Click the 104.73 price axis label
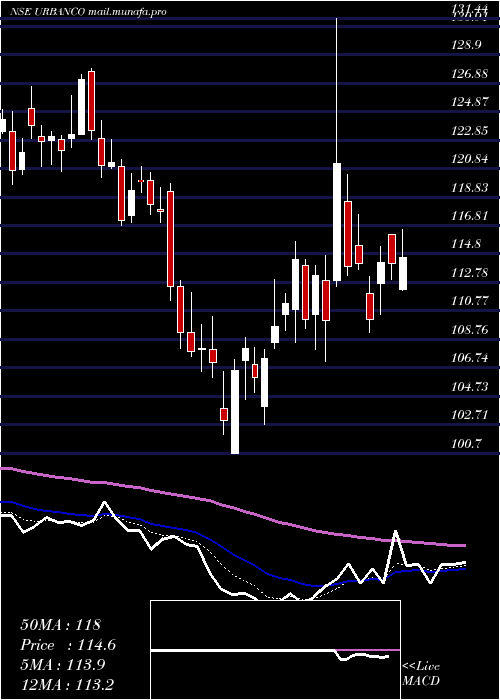The image size is (500, 700). click(469, 387)
